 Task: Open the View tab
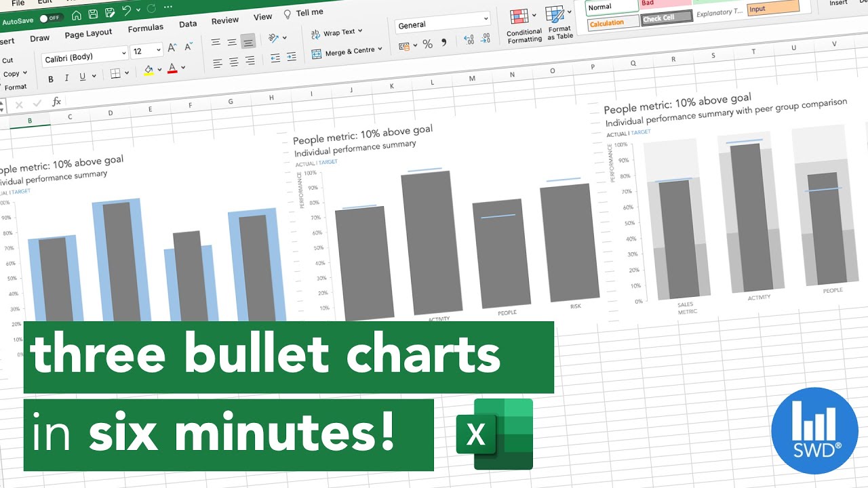(262, 17)
